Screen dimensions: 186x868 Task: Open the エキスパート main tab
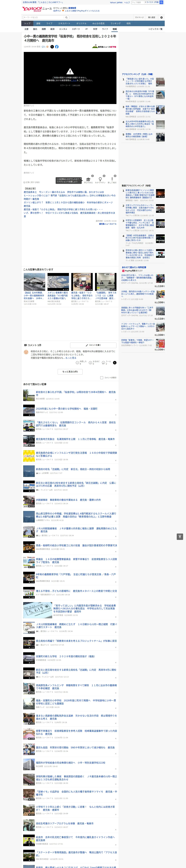[64, 24]
